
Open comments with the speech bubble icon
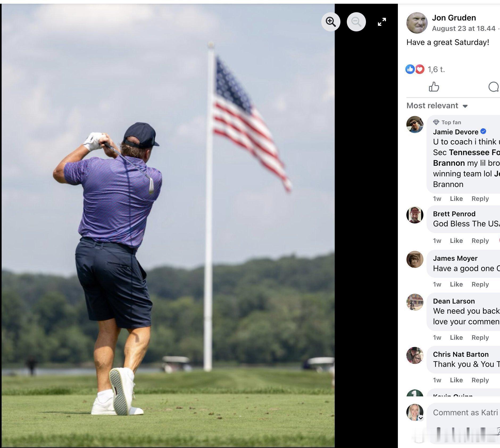click(494, 87)
